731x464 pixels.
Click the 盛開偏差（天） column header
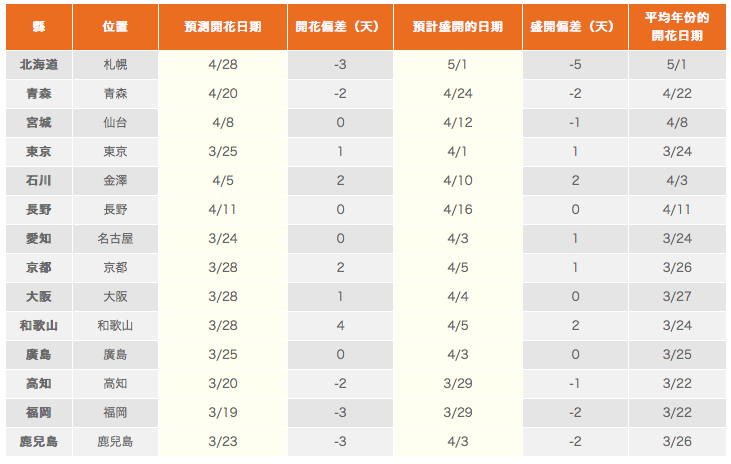click(x=575, y=27)
